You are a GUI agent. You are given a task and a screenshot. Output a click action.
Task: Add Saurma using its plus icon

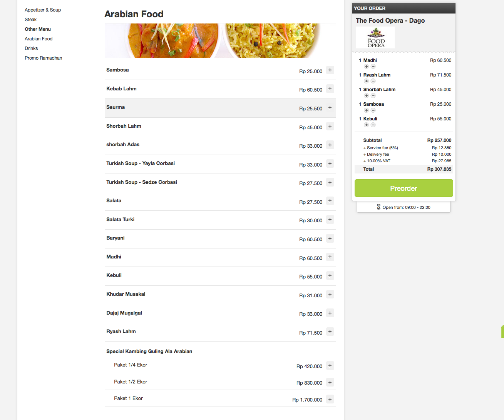point(330,108)
